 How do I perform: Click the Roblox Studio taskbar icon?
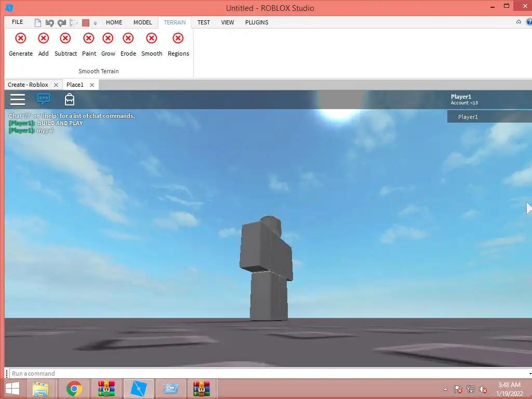tap(138, 389)
